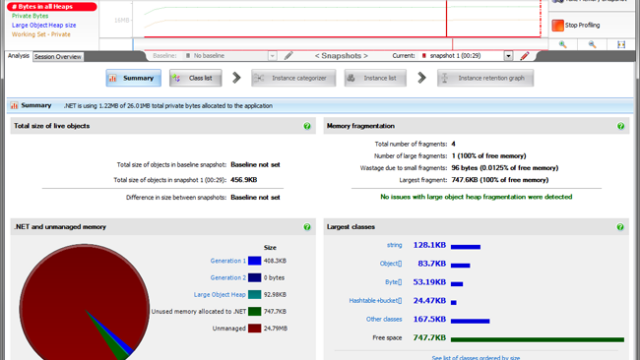Open the Instance categorizer view
Viewport: 640px width, 360px height.
(293, 78)
